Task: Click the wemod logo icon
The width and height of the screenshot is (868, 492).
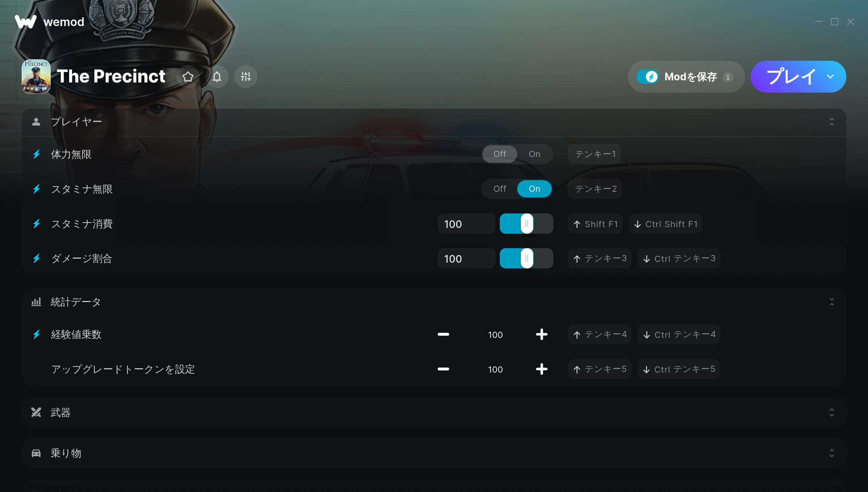Action: coord(26,22)
